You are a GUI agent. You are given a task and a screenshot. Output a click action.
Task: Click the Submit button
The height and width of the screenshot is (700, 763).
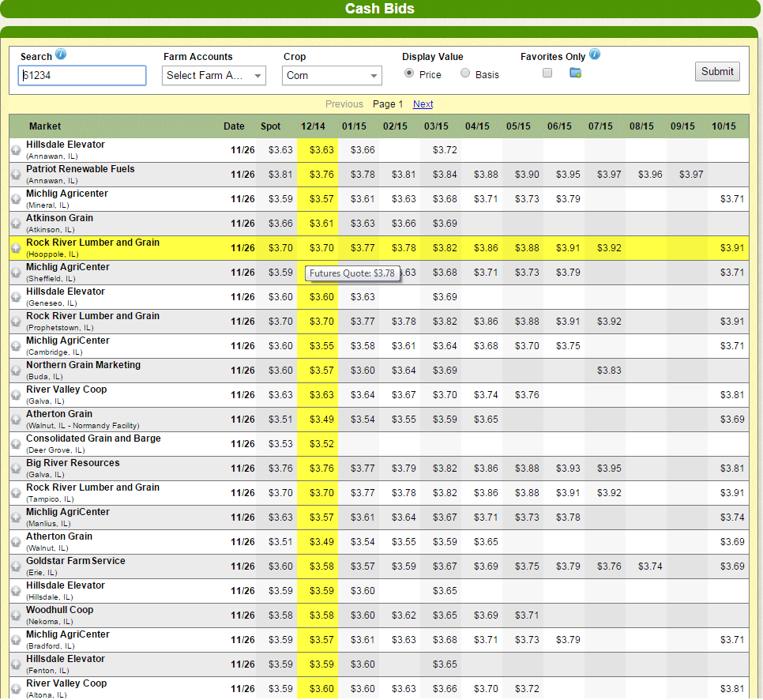(x=717, y=72)
